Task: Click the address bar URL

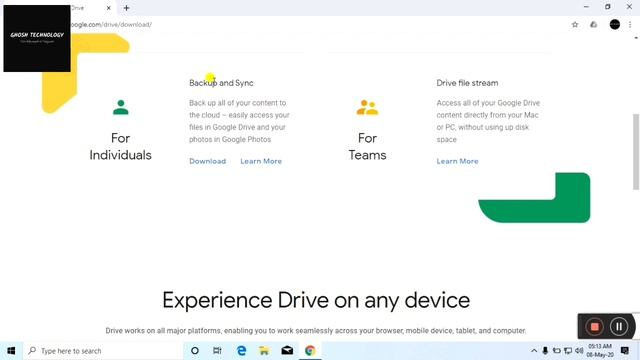Action: point(111,24)
